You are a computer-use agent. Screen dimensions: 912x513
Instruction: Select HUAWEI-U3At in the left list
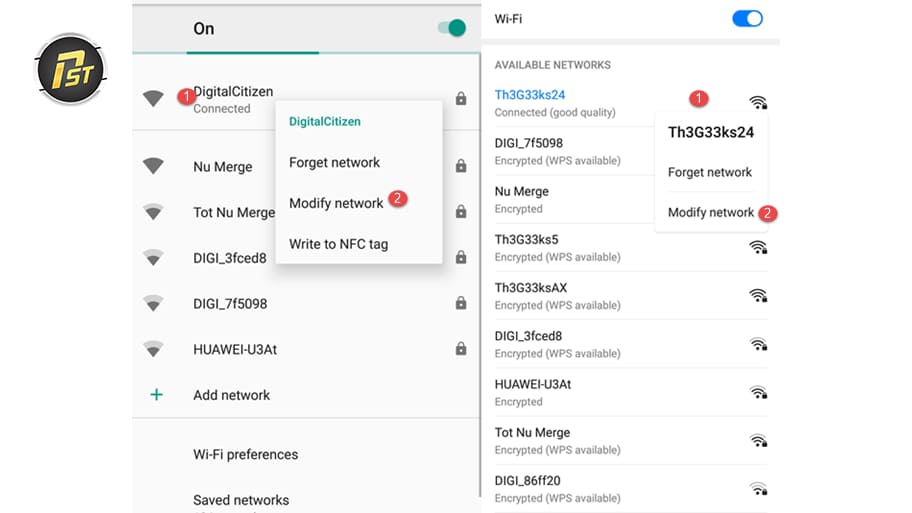point(235,350)
